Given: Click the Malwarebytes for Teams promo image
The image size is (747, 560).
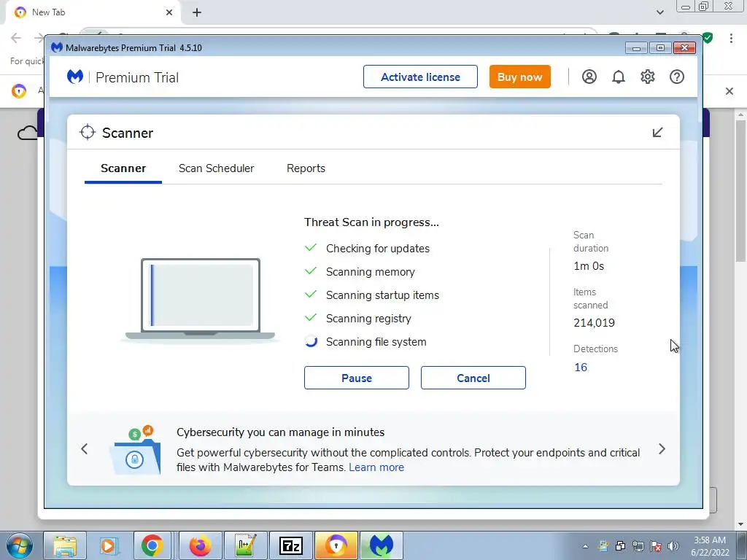Looking at the screenshot, I should 136,450.
